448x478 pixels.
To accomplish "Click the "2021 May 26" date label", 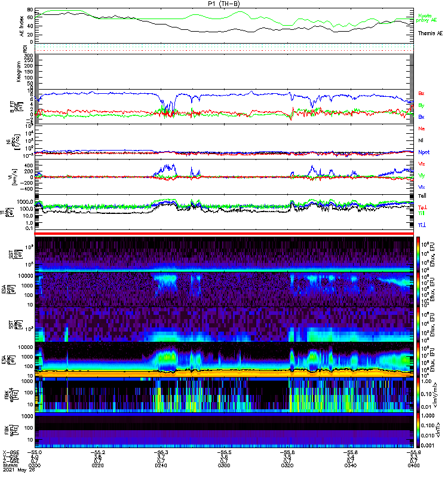I will pyautogui.click(x=19, y=470).
